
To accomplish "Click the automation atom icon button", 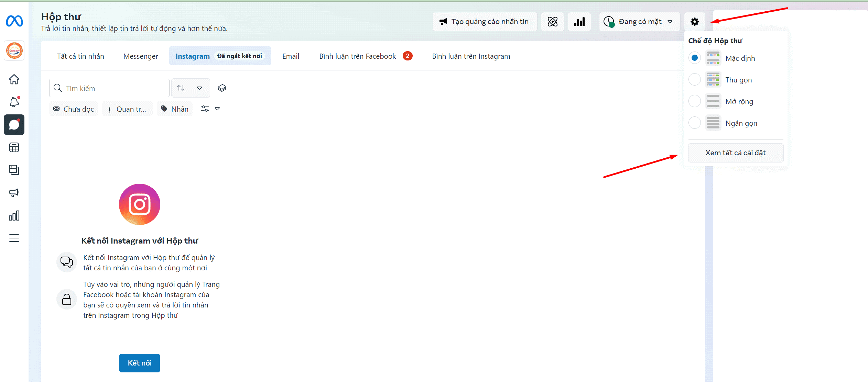I will [553, 22].
